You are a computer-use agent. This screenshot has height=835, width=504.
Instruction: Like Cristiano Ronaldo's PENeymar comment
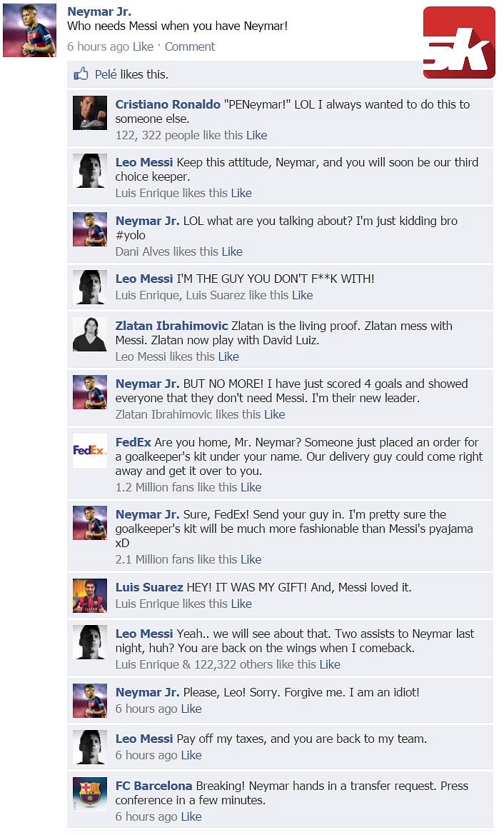coord(256,135)
